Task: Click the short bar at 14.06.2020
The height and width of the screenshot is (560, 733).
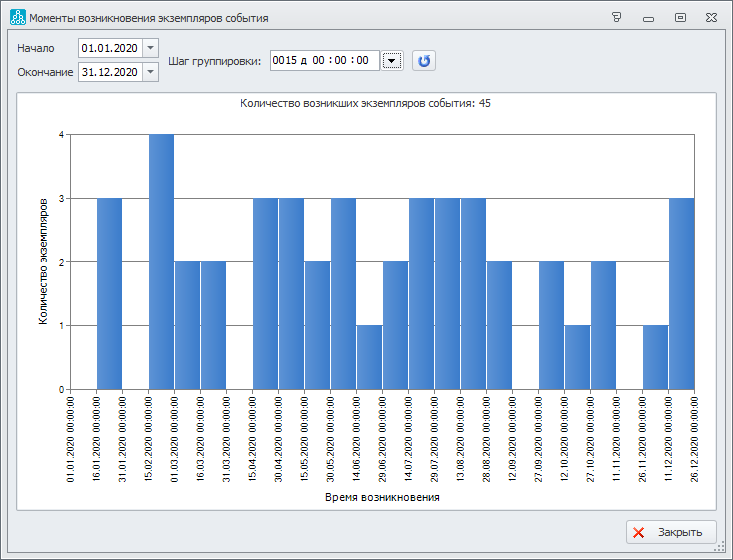Action: click(x=370, y=357)
